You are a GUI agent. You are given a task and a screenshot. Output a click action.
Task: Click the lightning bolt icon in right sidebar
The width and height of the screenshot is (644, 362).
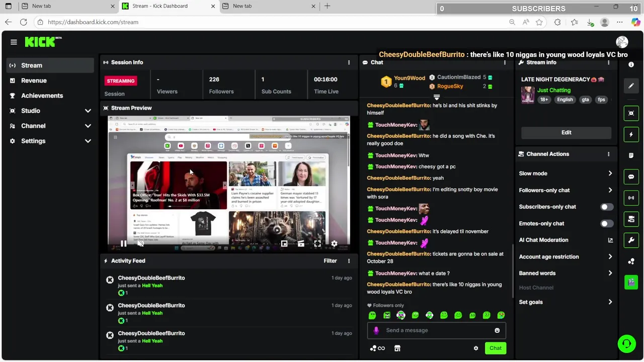[631, 134]
